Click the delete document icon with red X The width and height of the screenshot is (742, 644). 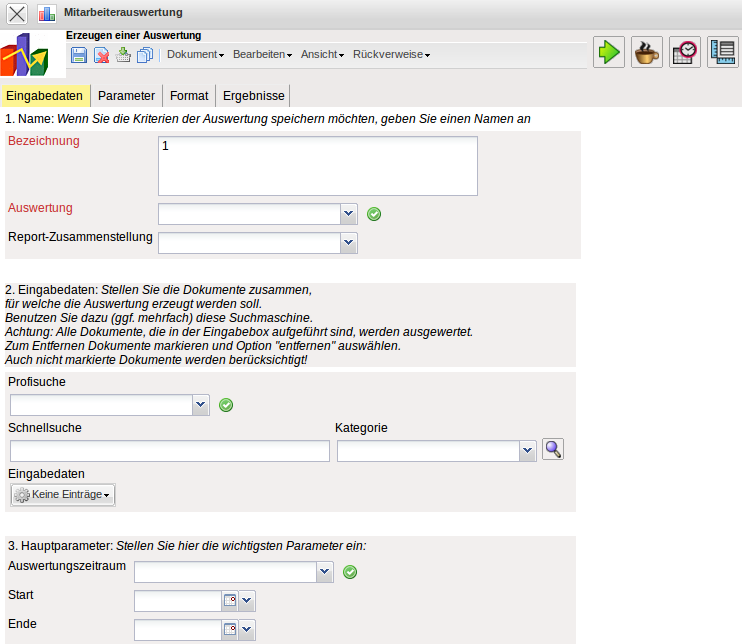point(101,55)
